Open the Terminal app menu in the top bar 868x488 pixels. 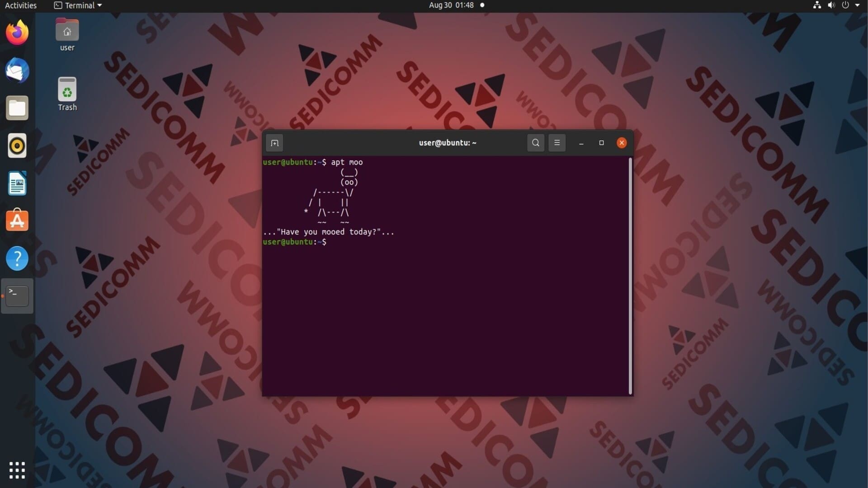pyautogui.click(x=78, y=5)
